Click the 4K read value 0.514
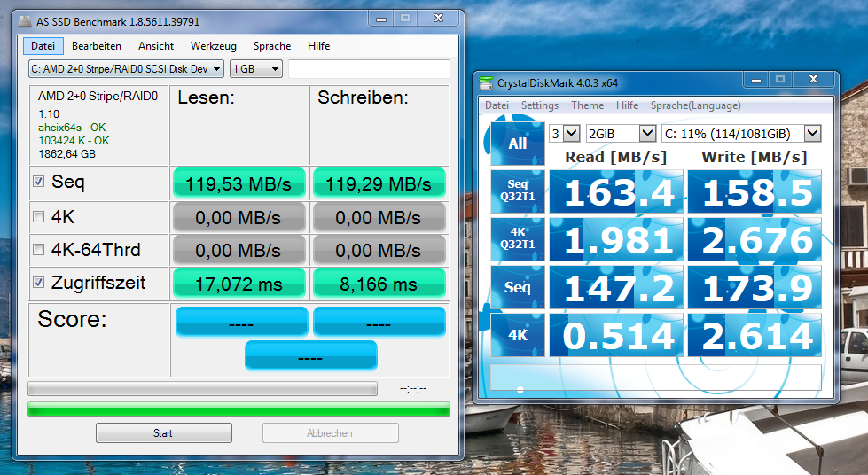868x475 pixels. (x=616, y=335)
